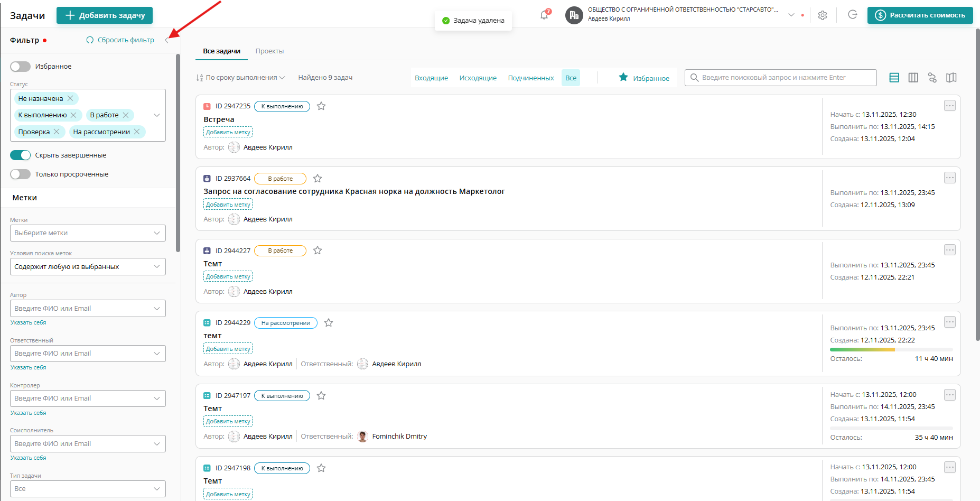Open the settings gear icon
The image size is (980, 501).
coord(823,15)
